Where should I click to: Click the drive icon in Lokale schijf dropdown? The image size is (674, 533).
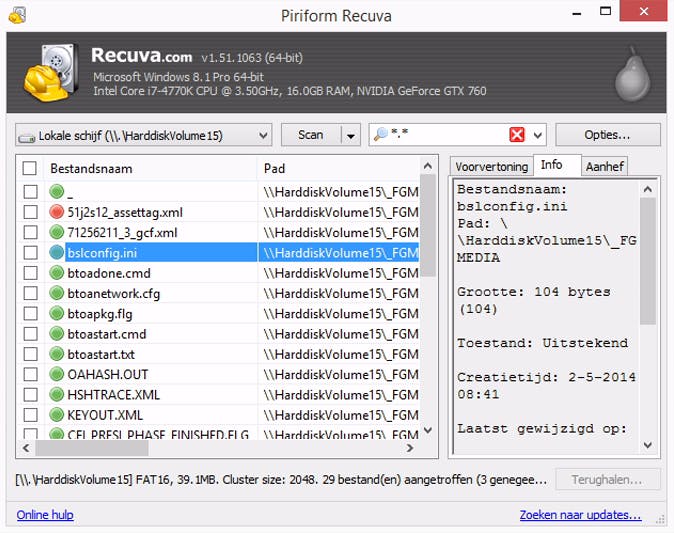27,138
